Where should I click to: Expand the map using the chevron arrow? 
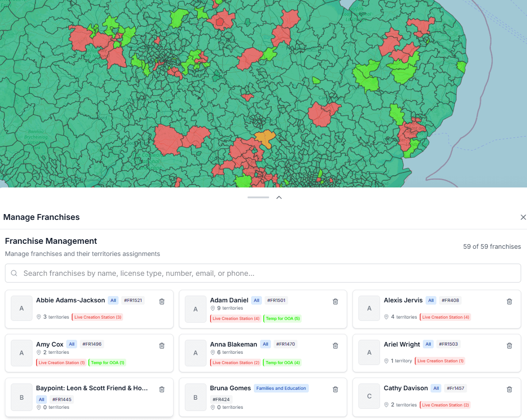coord(279,197)
